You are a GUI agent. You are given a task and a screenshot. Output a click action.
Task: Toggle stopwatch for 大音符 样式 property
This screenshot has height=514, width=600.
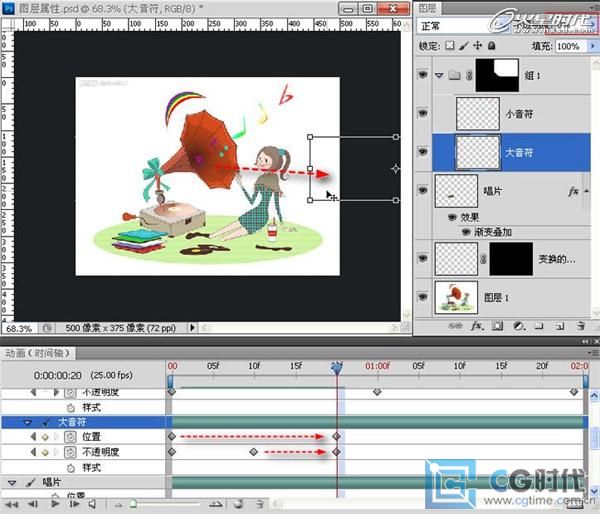click(x=70, y=468)
